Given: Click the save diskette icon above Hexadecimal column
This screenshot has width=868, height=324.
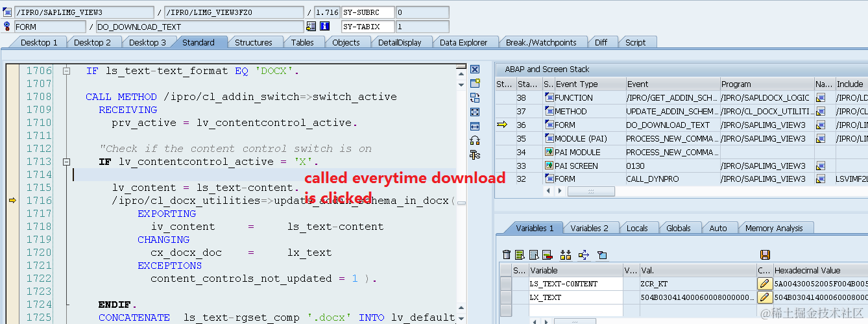Looking at the screenshot, I should click(x=765, y=255).
